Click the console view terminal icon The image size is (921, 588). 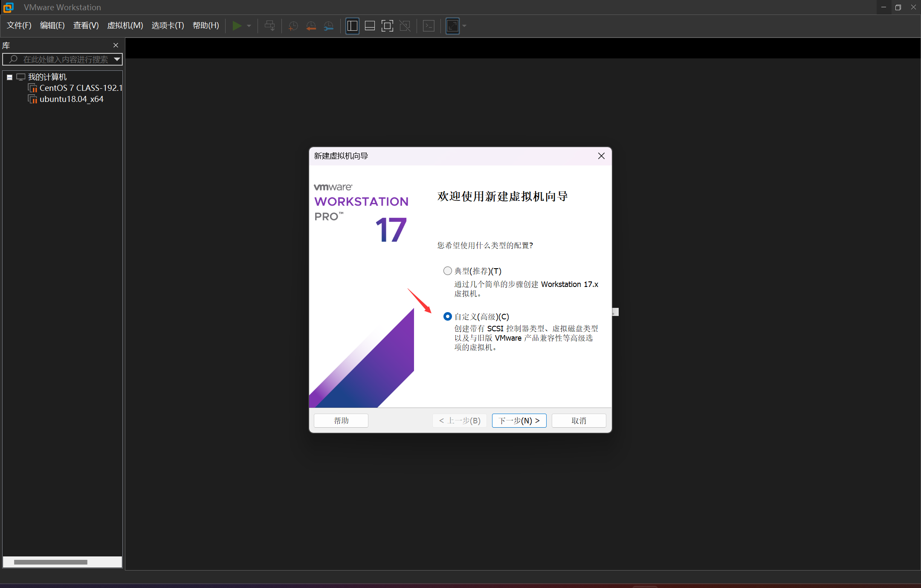429,26
